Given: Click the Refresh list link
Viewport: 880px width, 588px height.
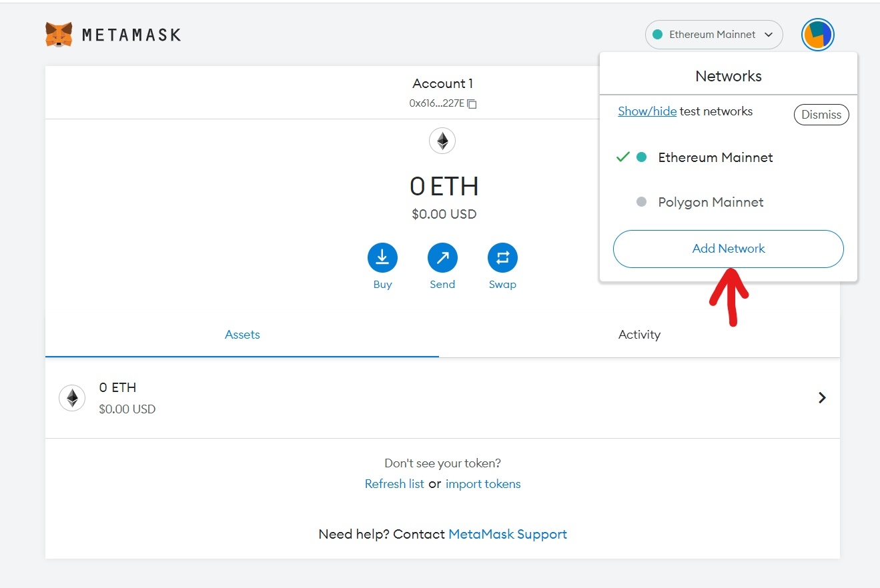Looking at the screenshot, I should [394, 484].
